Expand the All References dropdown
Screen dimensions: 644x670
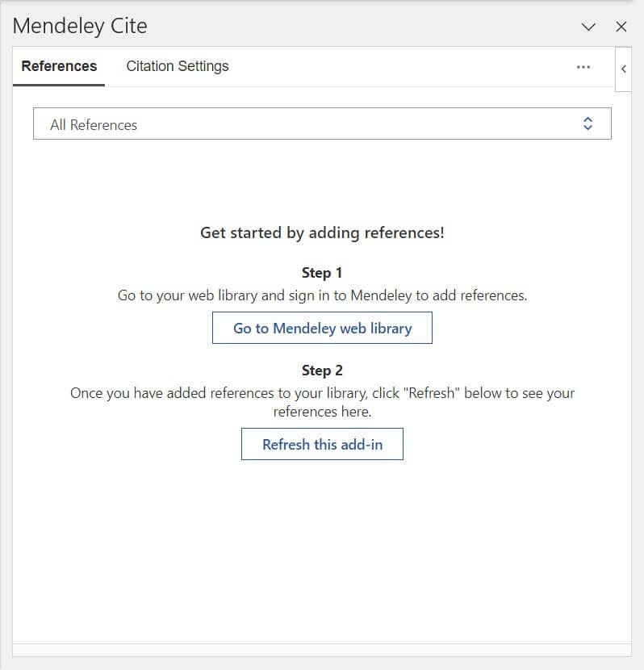321,124
